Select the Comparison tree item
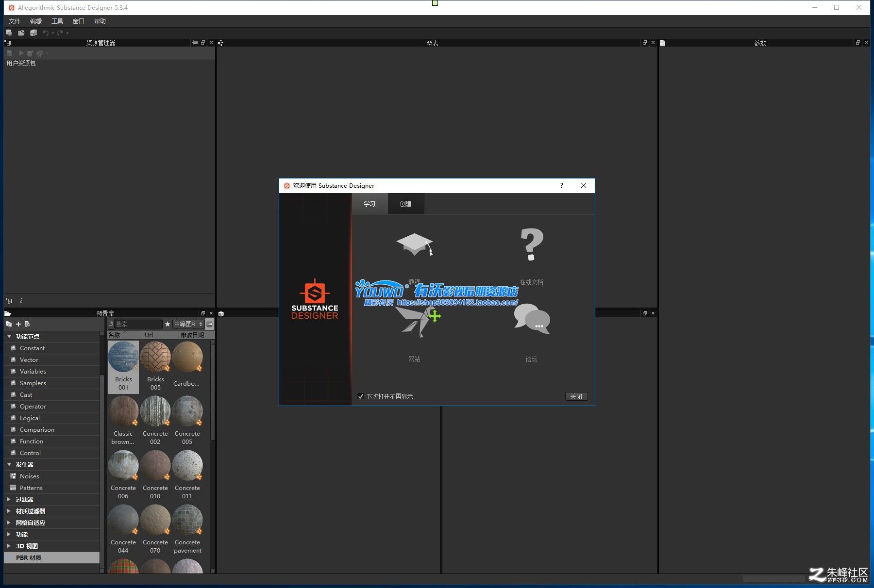 [51, 429]
